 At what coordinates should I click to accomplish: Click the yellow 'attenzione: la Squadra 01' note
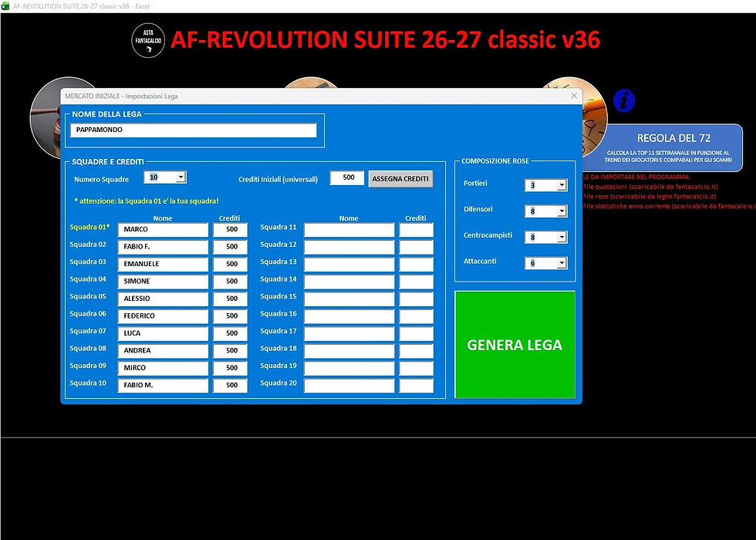tap(147, 201)
